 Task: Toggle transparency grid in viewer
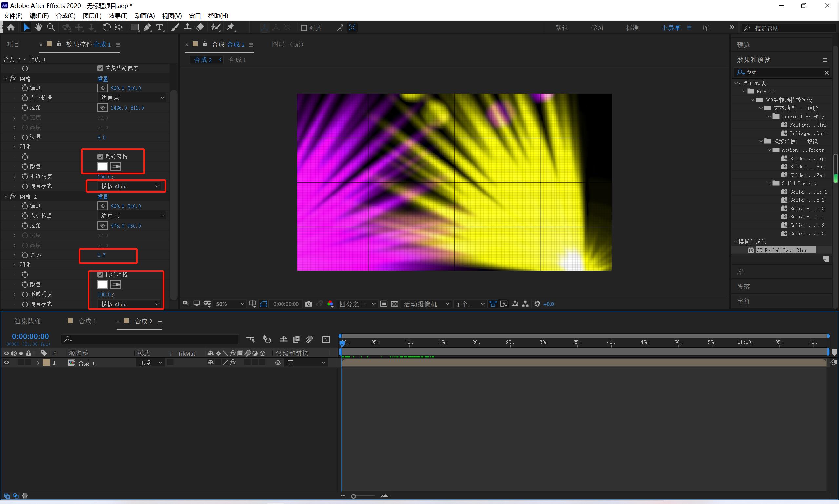pyautogui.click(x=395, y=304)
